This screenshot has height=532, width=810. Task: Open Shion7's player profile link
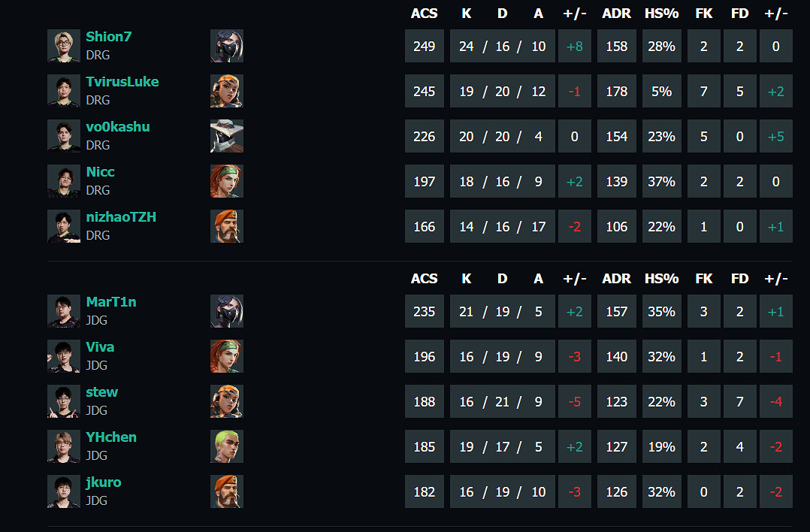click(109, 37)
